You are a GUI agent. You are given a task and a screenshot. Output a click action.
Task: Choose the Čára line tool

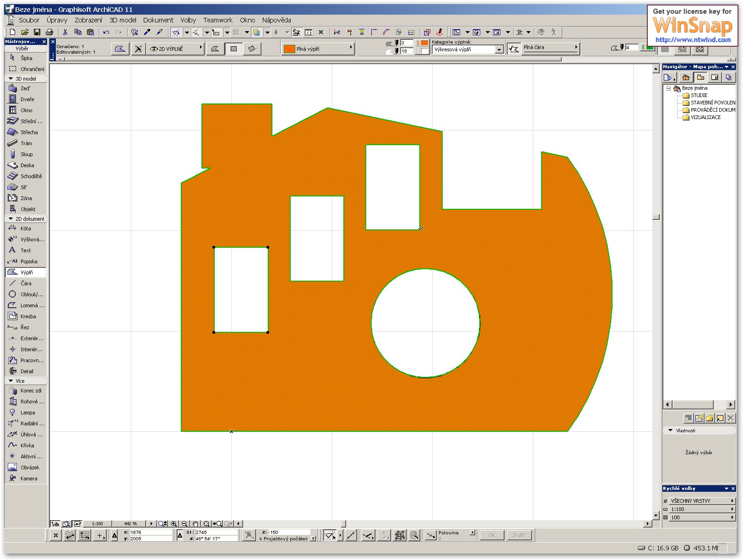pos(26,283)
